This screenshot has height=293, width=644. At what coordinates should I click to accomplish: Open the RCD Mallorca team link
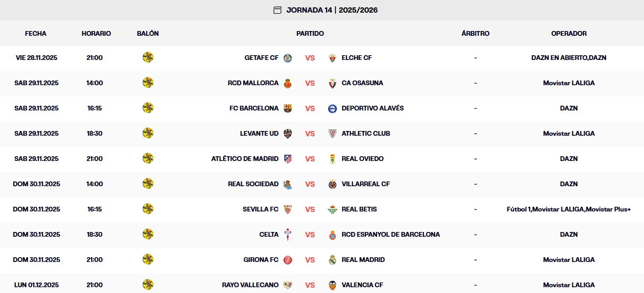[253, 83]
